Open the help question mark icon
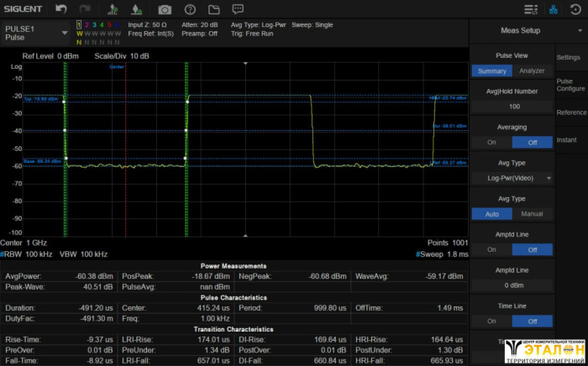This screenshot has width=588, height=366. (189, 9)
